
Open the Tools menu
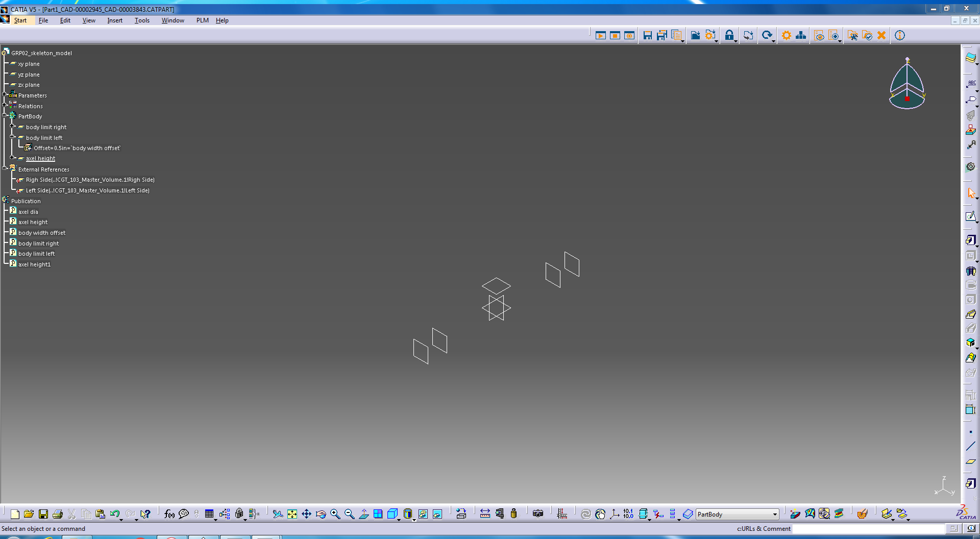click(x=142, y=20)
